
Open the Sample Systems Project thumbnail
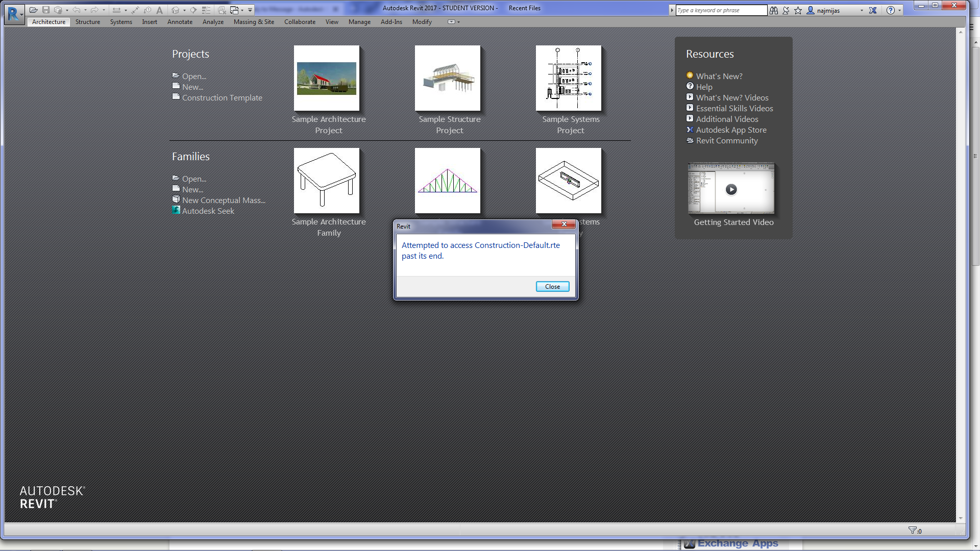point(569,78)
